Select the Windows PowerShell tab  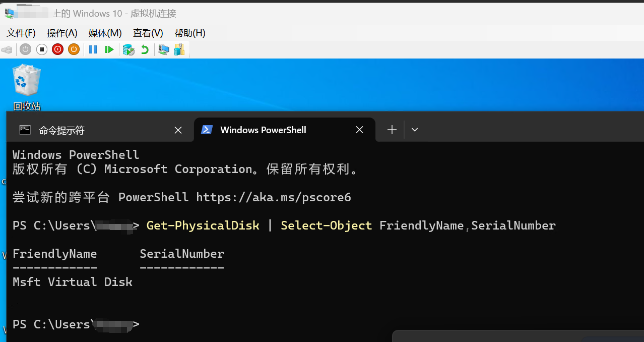(285, 130)
